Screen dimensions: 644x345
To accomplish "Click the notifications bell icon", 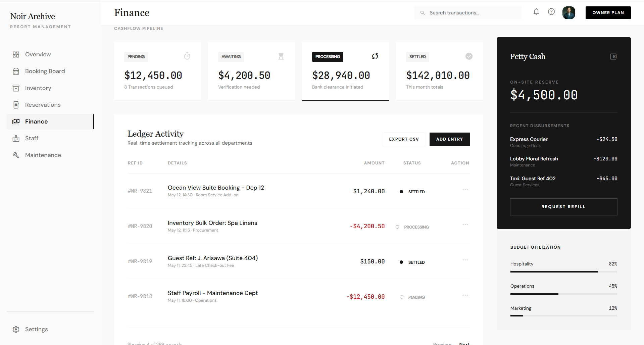I will pos(536,12).
